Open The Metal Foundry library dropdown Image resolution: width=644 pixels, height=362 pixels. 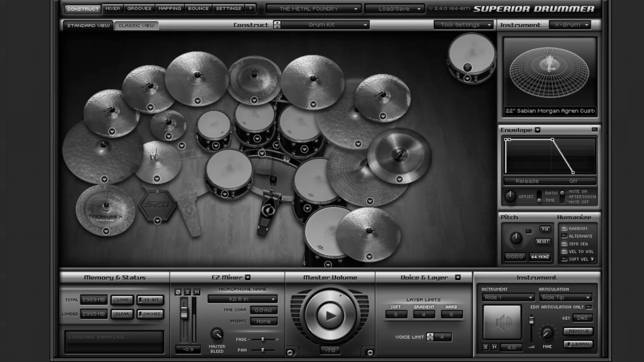click(313, 9)
